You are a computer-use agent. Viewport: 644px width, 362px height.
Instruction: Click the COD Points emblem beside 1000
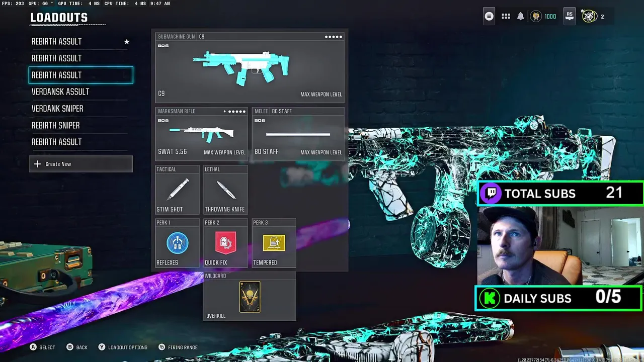pyautogui.click(x=536, y=16)
